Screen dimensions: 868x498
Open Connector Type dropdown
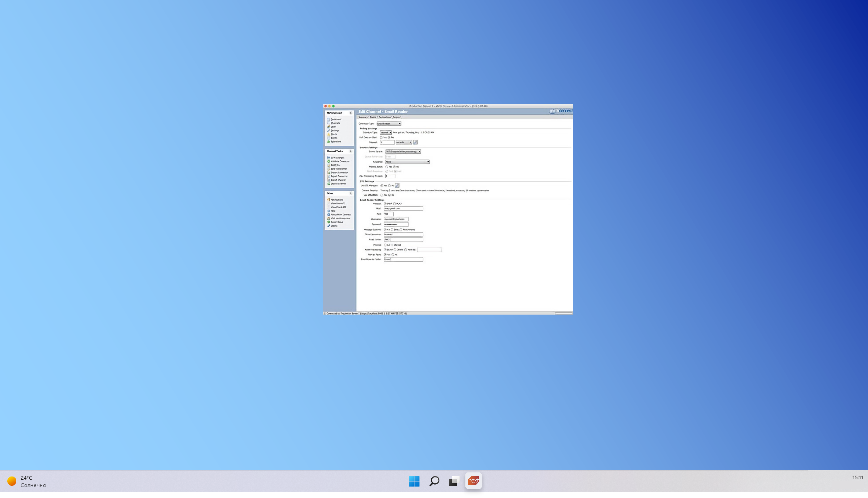389,124
